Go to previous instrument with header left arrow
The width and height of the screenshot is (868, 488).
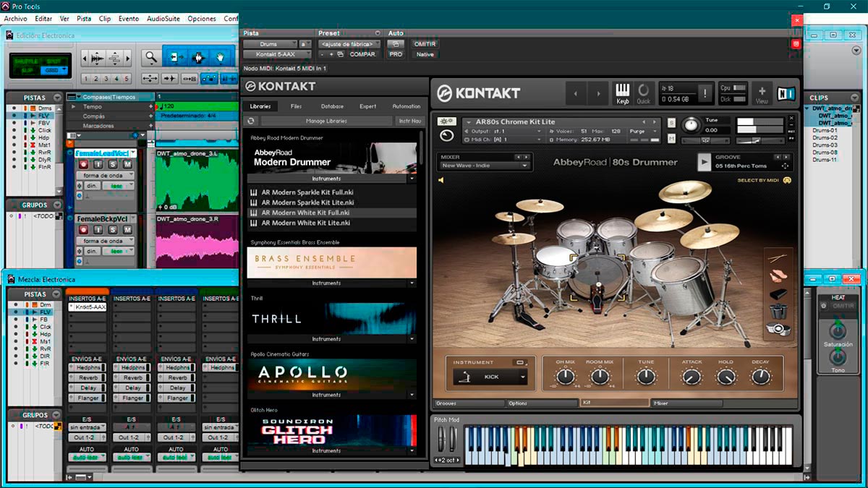pyautogui.click(x=576, y=93)
